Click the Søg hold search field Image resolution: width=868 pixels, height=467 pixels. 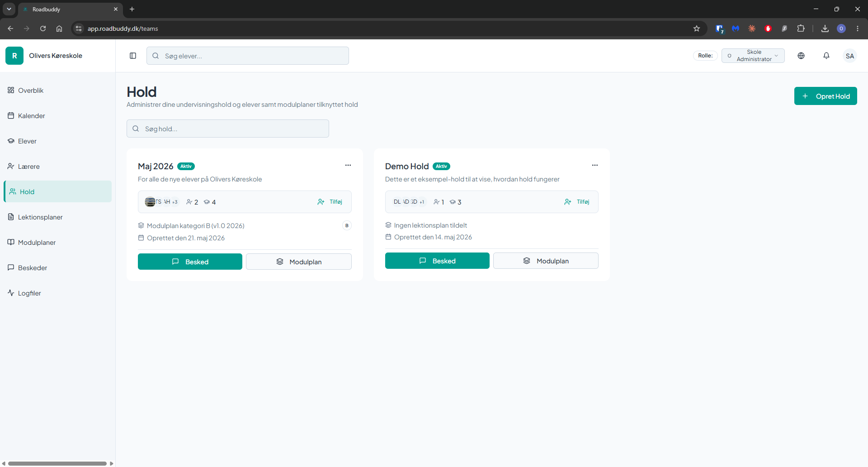pos(228,129)
